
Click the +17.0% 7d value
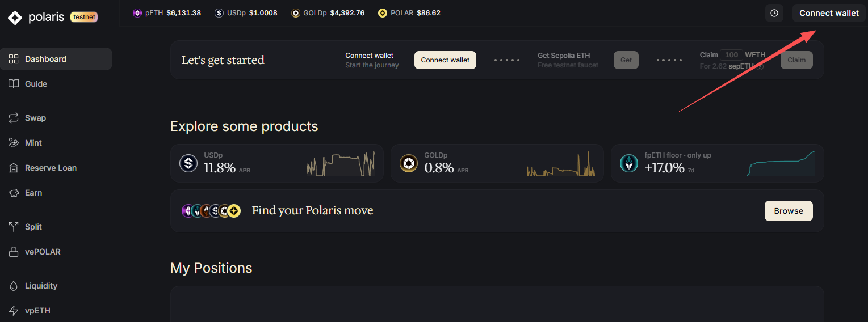pyautogui.click(x=664, y=168)
